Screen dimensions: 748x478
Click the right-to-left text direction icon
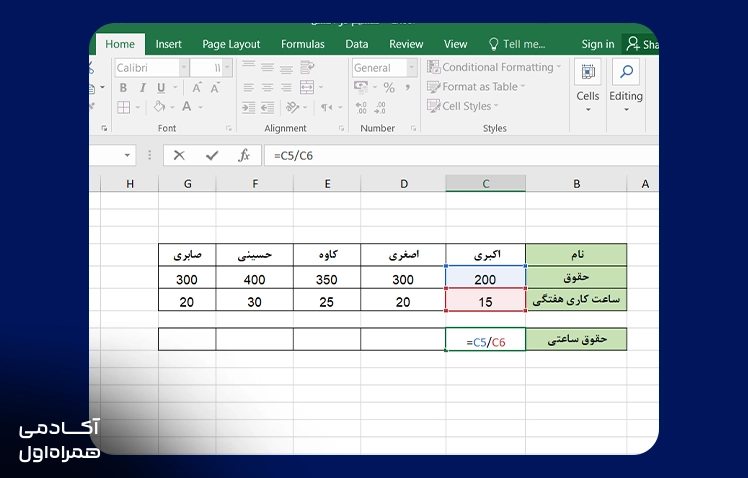[327, 107]
